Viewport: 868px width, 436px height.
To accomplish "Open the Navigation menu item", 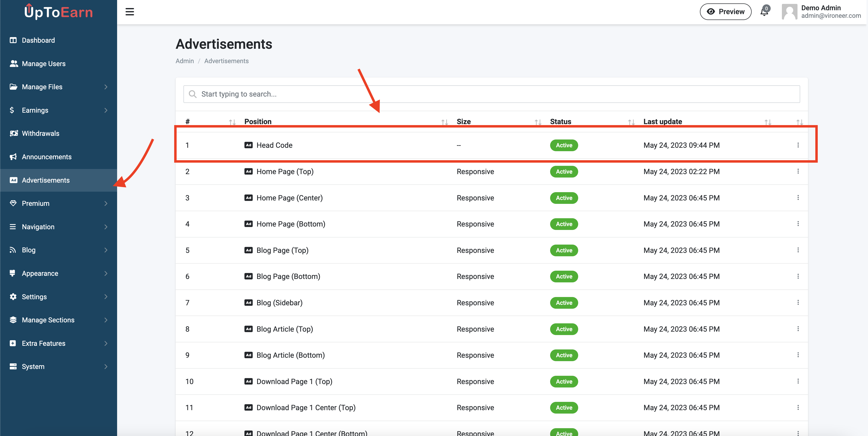I will coord(38,227).
